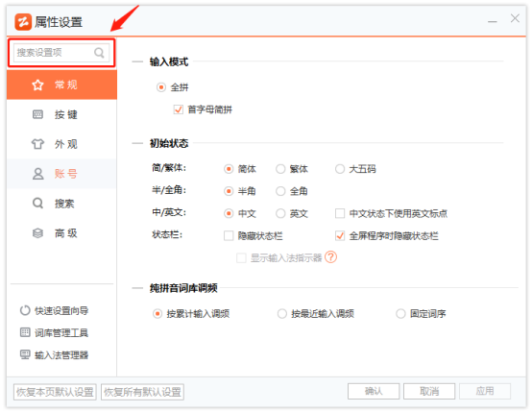Screen dimensions: 532x412
Task: Click the keyboard icon beside 按键
Action: pos(37,114)
